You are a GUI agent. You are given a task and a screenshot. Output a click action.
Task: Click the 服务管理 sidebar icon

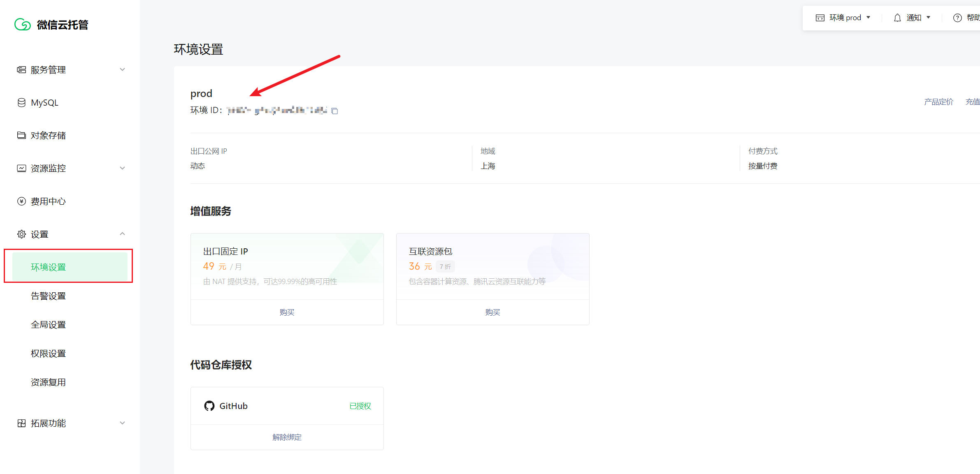[21, 69]
